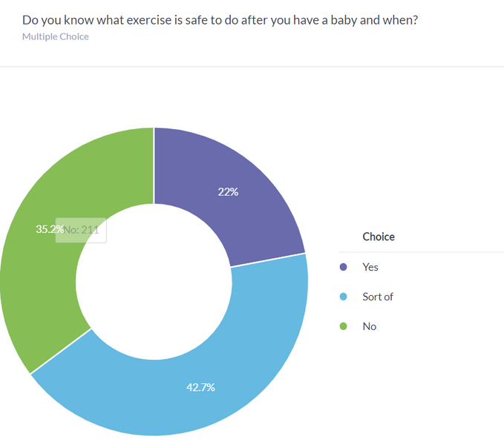Click the blue legend dot for Sort of
This screenshot has width=504, height=445.
pos(343,297)
